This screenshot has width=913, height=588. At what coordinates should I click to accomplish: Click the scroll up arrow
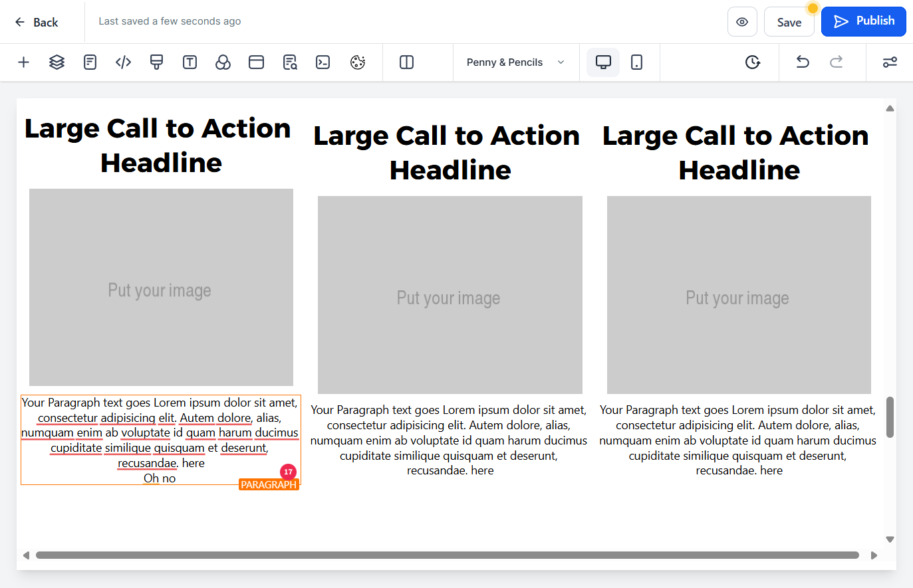[x=890, y=108]
